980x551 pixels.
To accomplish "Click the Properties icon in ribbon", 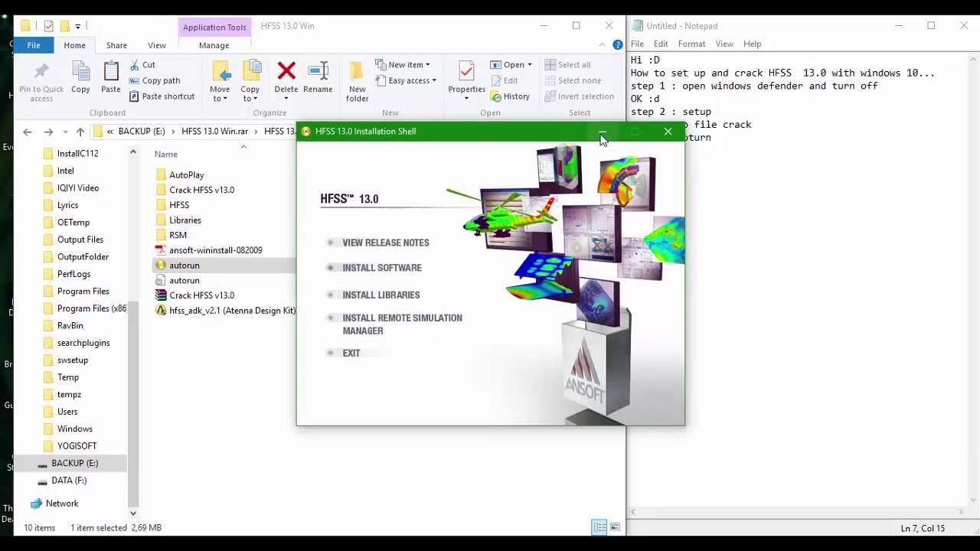I will click(x=466, y=71).
